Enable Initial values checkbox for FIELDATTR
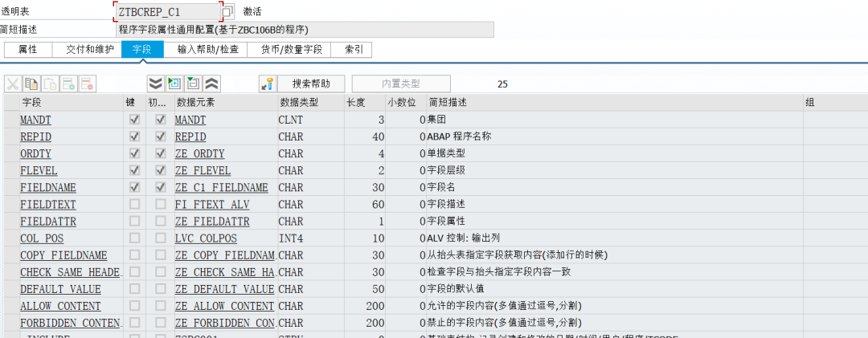This screenshot has width=868, height=338. point(161,222)
